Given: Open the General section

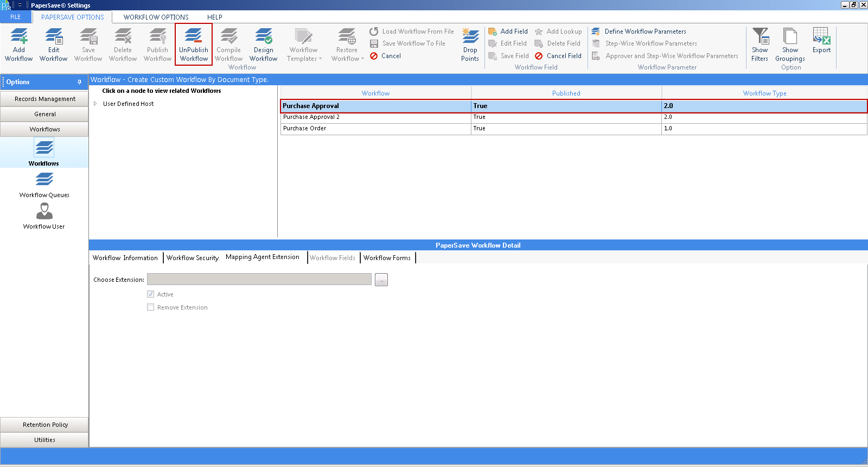Looking at the screenshot, I should [x=44, y=114].
